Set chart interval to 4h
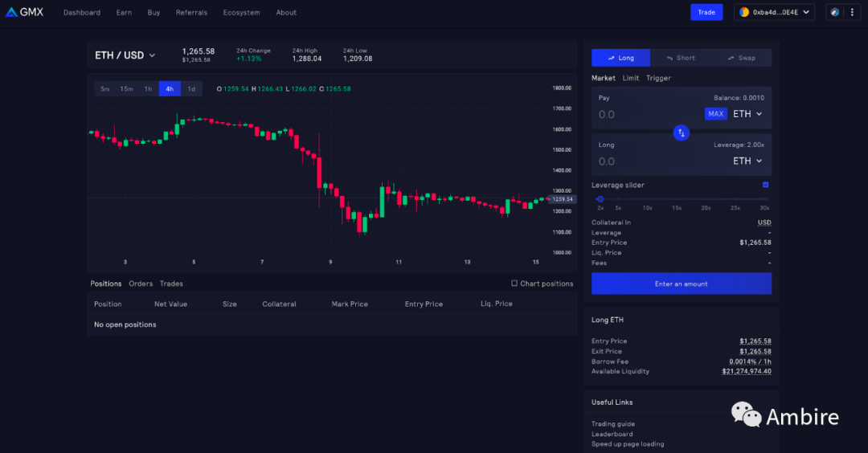 tap(170, 88)
